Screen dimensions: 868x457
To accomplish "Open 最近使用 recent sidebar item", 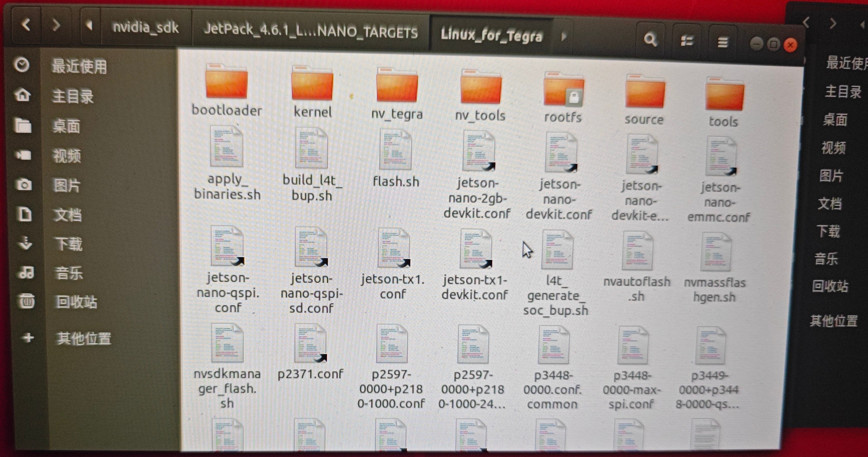I will (x=79, y=66).
